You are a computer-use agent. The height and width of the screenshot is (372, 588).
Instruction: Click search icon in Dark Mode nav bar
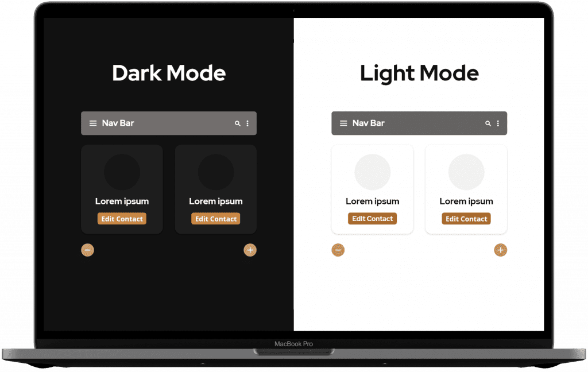pos(237,123)
